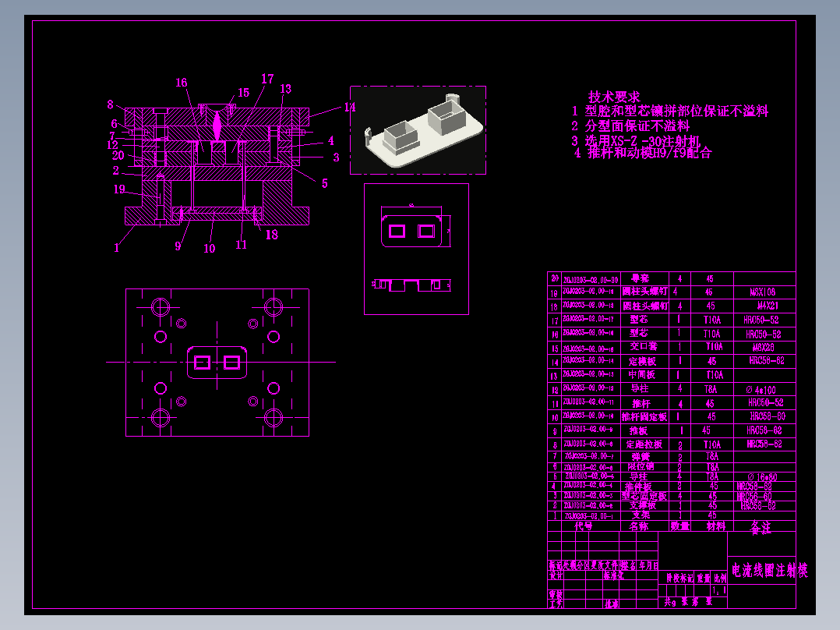
Task: Click part callout number 9 in the section view
Action: tap(178, 246)
